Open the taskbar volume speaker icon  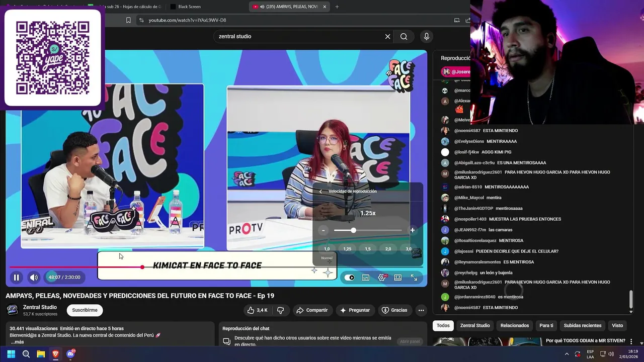[x=611, y=354]
